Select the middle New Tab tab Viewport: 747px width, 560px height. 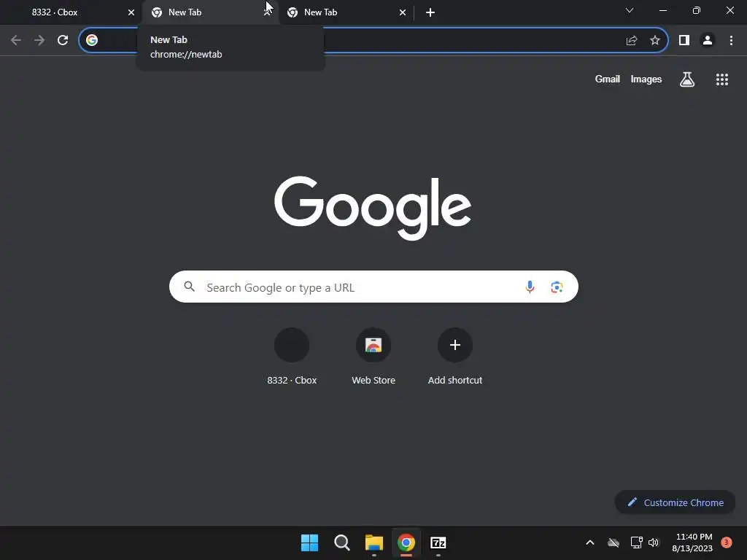209,12
